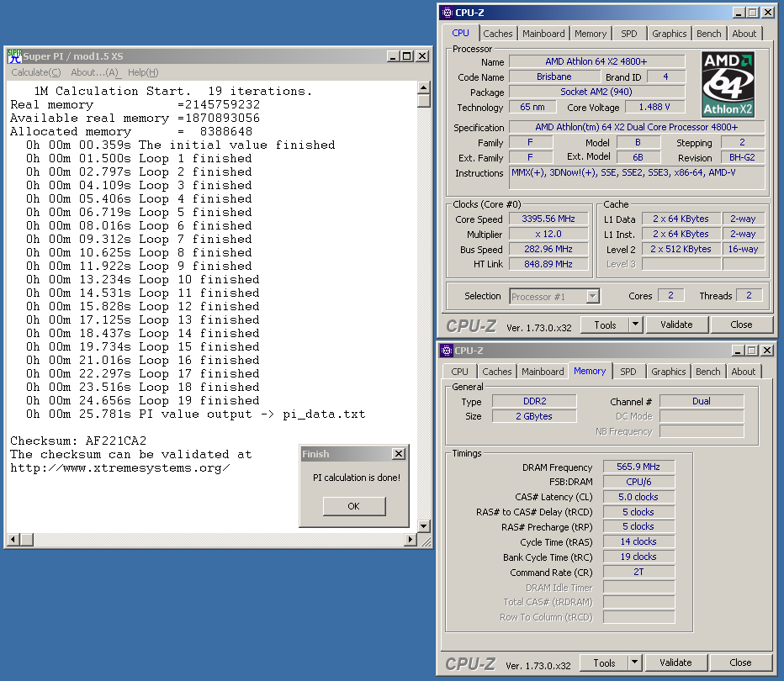Click the Channel # value Dual

tap(702, 401)
